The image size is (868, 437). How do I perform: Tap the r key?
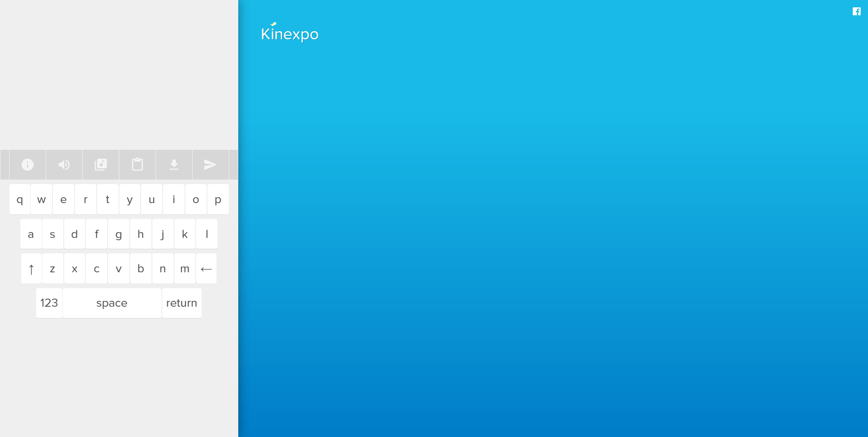pos(85,199)
